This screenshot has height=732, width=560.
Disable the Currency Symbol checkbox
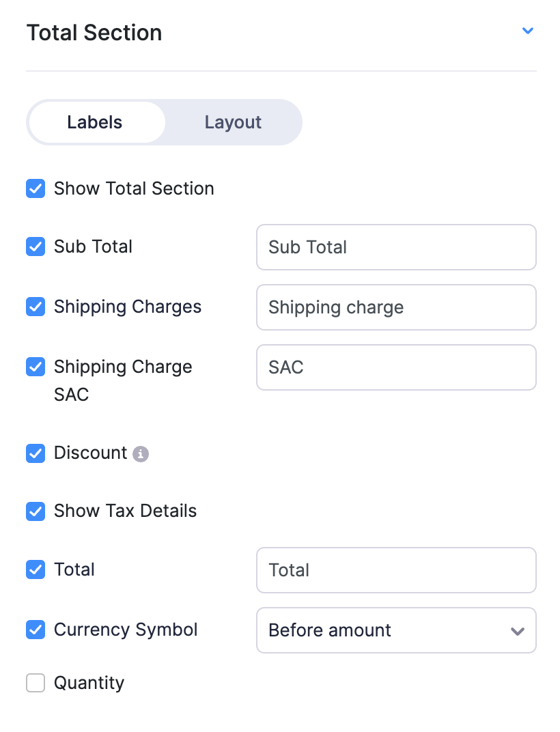[36, 630]
